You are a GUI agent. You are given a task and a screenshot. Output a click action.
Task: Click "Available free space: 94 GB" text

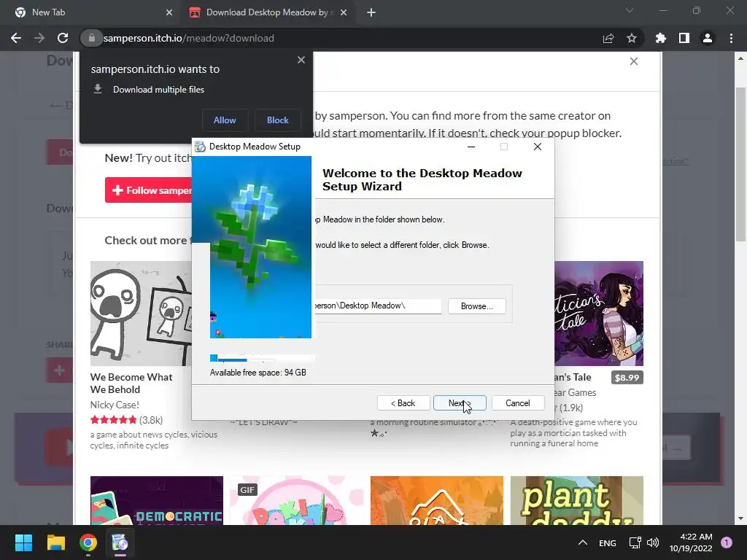258,373
